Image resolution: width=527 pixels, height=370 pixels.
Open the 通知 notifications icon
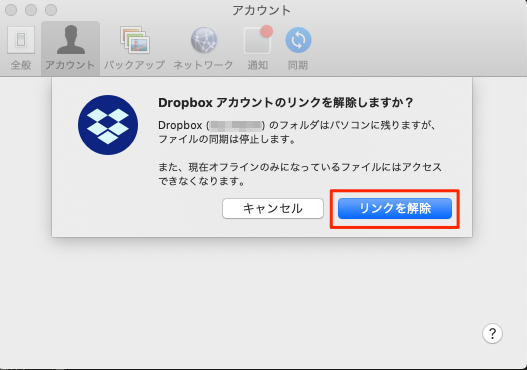[x=257, y=40]
